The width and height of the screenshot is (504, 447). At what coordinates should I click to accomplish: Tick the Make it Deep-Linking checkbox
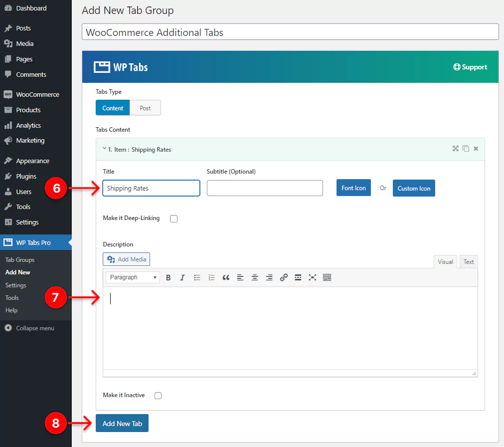coord(173,219)
